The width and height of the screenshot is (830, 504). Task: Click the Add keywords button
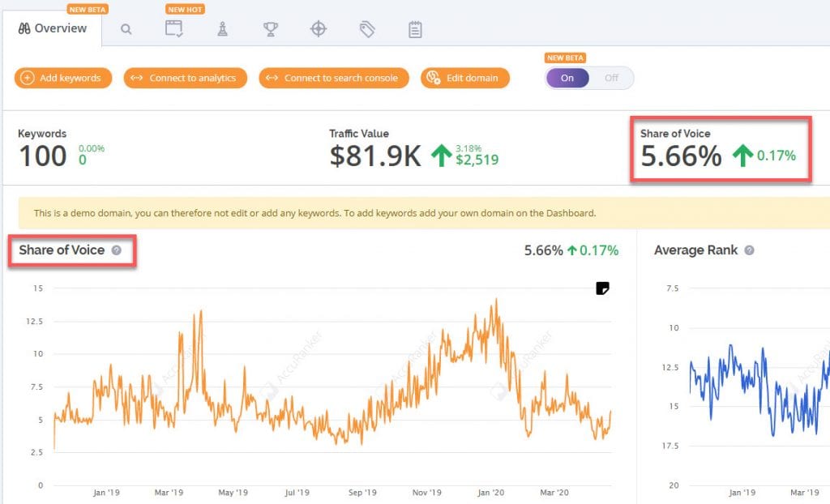(62, 78)
